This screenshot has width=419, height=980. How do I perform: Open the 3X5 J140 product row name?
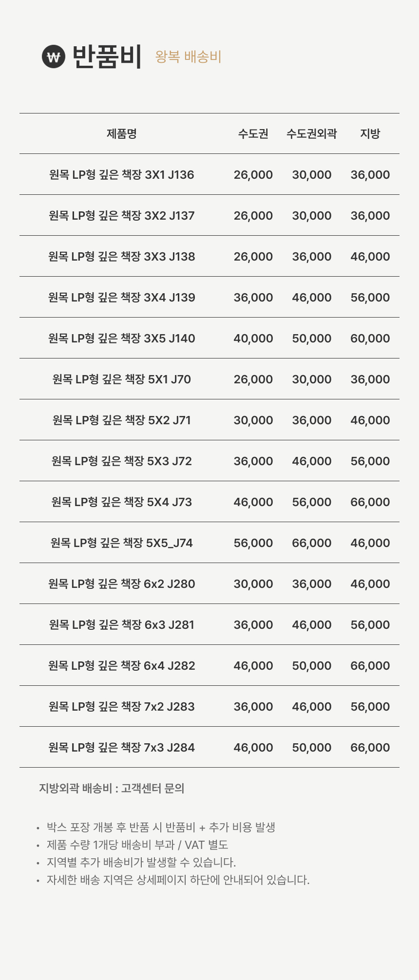tap(121, 339)
